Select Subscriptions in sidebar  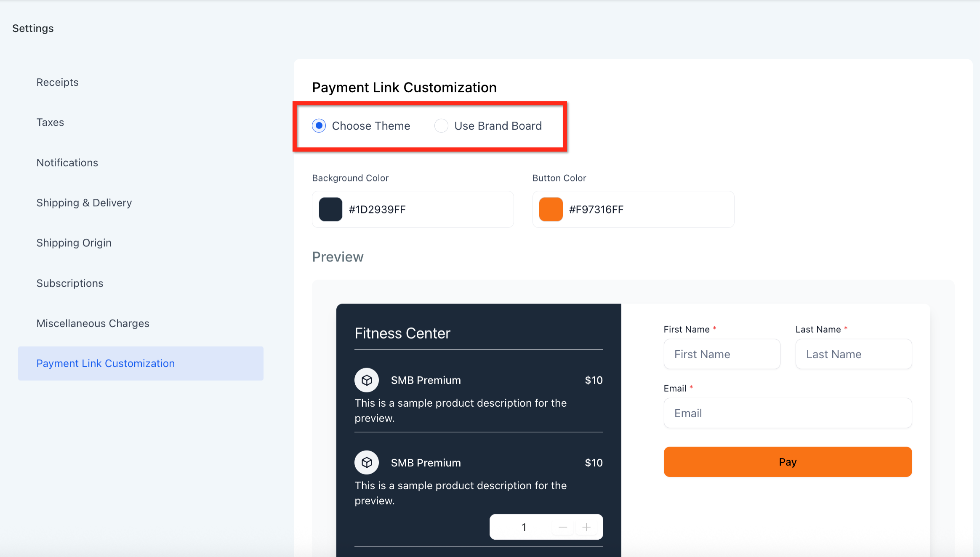coord(70,283)
